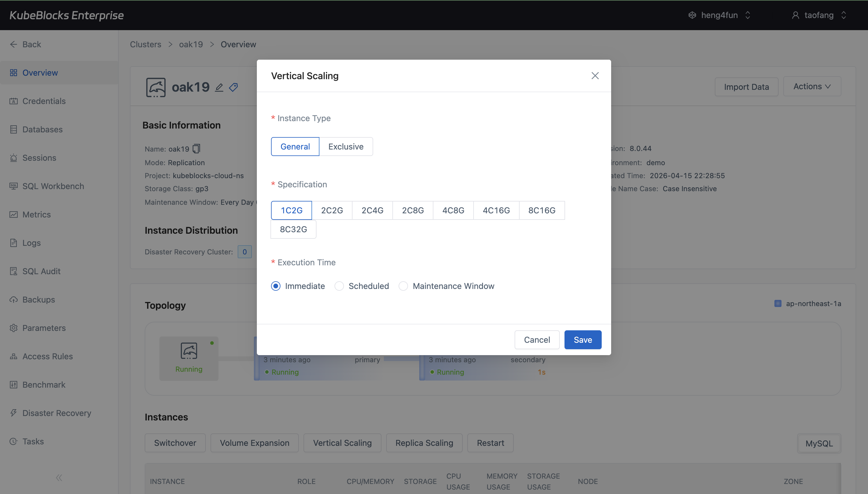Click the Import Data button
This screenshot has height=494, width=868.
tap(746, 87)
